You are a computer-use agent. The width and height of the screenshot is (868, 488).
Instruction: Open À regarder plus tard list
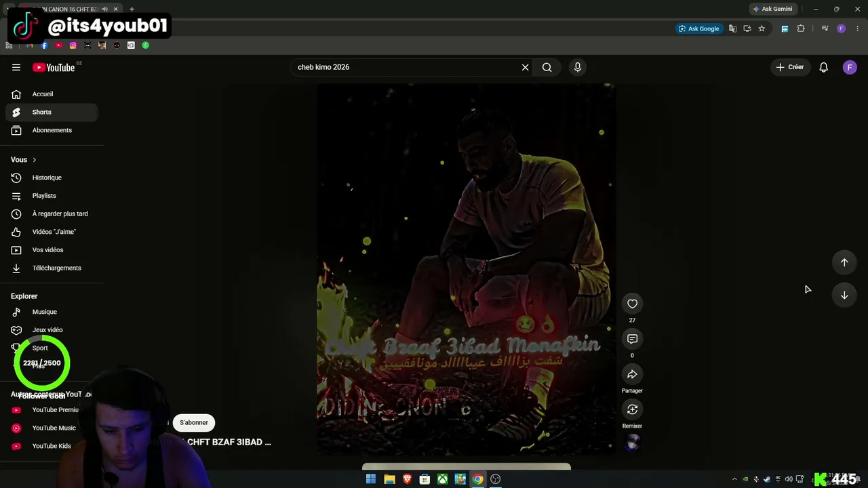51,213
